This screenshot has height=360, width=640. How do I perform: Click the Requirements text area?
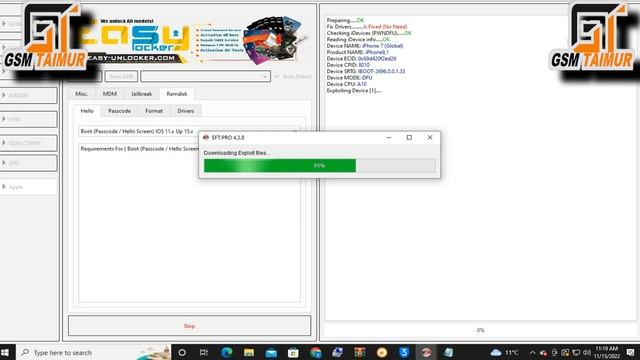pos(189,223)
